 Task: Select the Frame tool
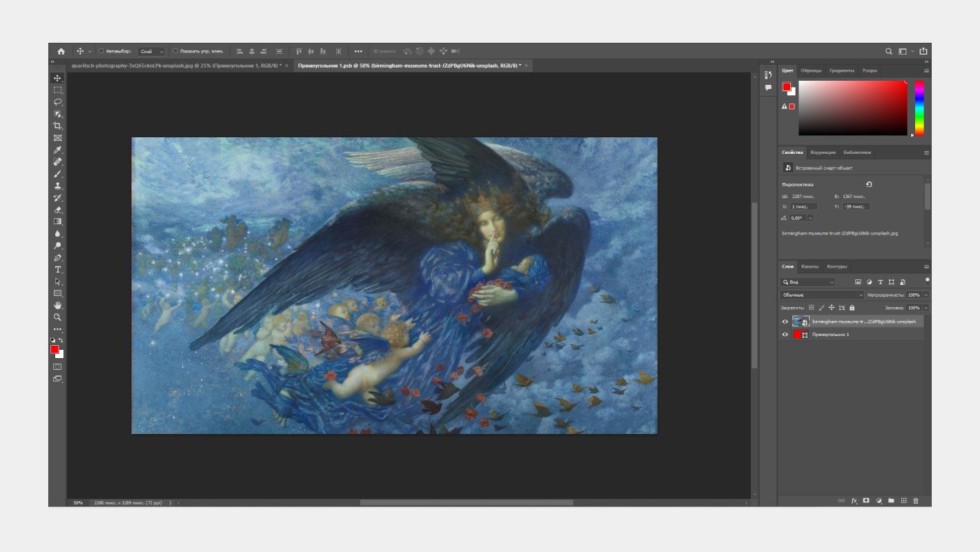click(58, 138)
